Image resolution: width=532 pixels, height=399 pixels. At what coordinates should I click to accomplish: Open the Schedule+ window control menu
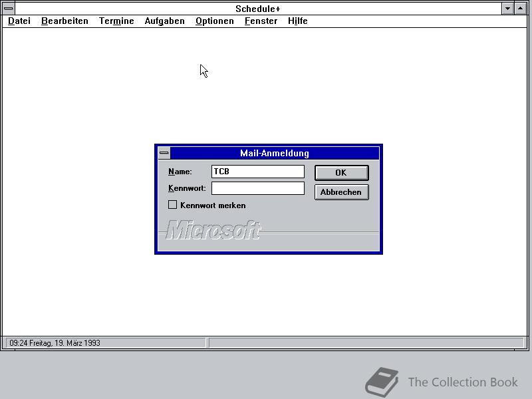9,9
